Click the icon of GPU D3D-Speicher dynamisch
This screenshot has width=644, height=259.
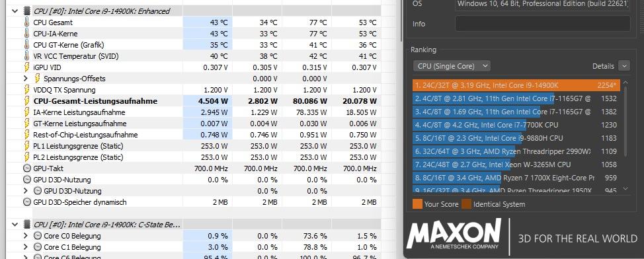(27, 202)
